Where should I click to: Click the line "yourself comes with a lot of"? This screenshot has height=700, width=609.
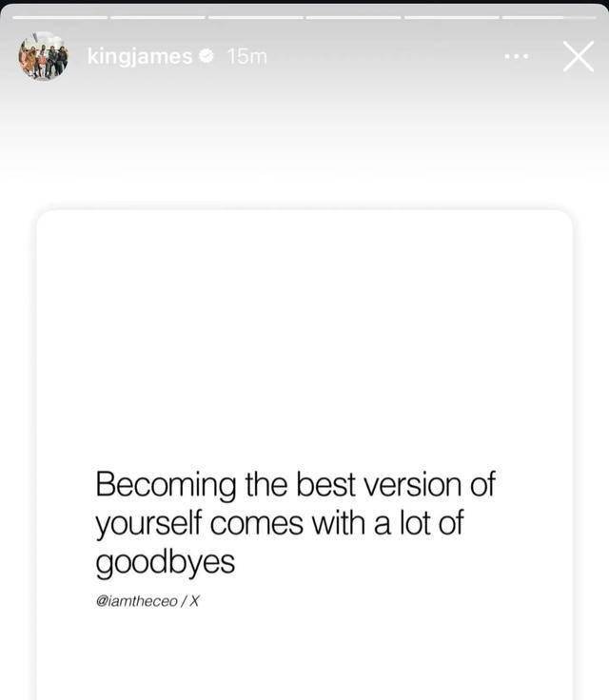point(279,523)
